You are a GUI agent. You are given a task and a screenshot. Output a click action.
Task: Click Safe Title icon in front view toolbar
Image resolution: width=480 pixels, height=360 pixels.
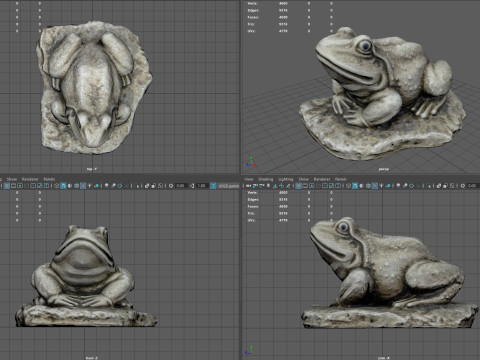click(46, 186)
